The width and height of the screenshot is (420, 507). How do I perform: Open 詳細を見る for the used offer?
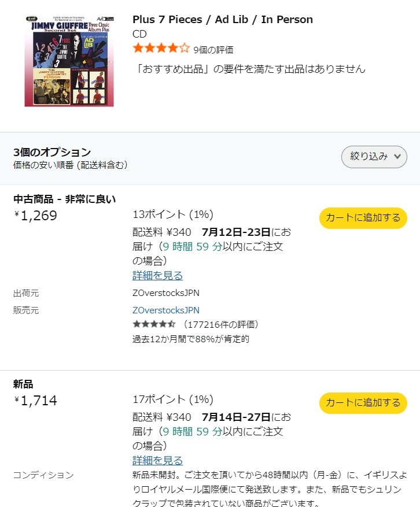click(x=157, y=276)
